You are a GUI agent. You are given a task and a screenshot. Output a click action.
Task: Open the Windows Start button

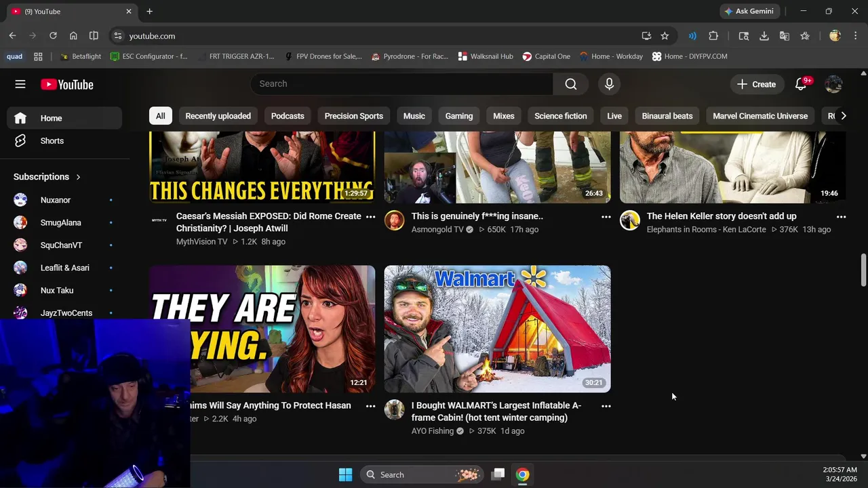[345, 474]
